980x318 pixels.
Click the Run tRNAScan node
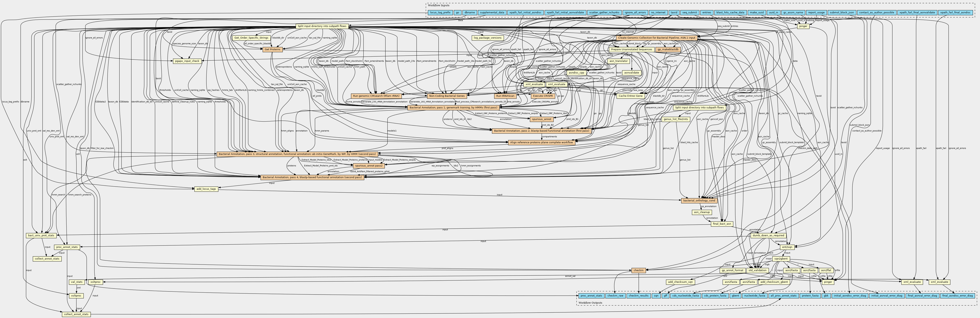pyautogui.click(x=505, y=96)
